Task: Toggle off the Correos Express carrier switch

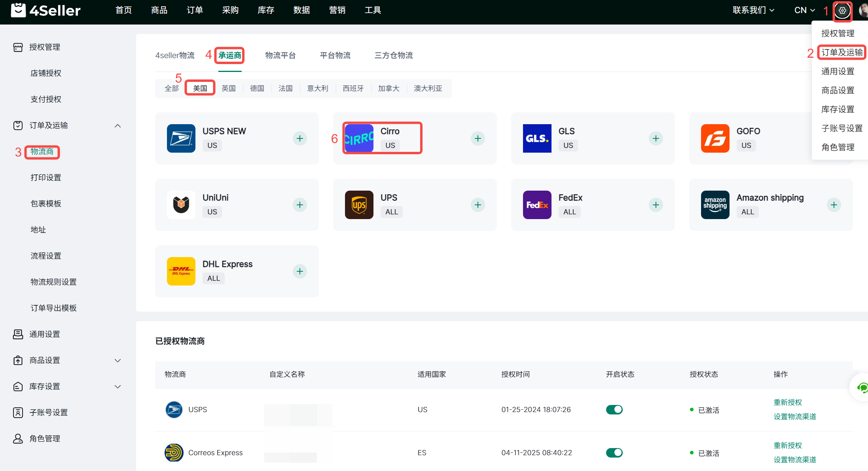Action: coord(614,453)
